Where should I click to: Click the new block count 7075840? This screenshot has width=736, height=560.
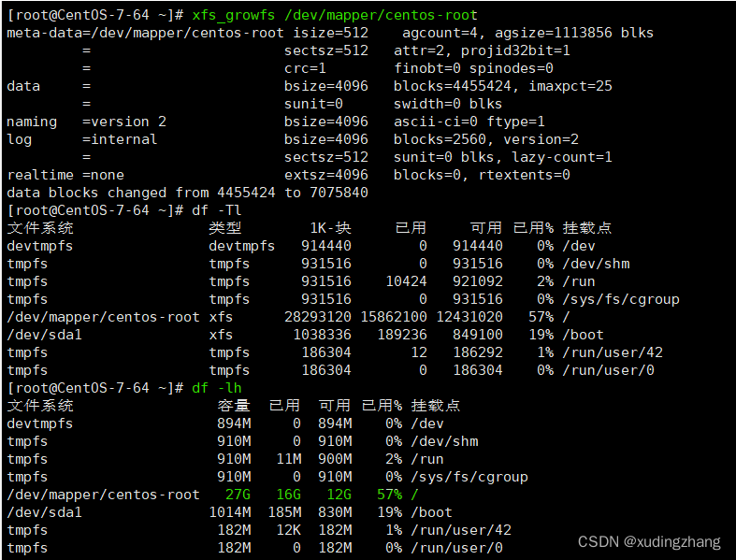339,193
